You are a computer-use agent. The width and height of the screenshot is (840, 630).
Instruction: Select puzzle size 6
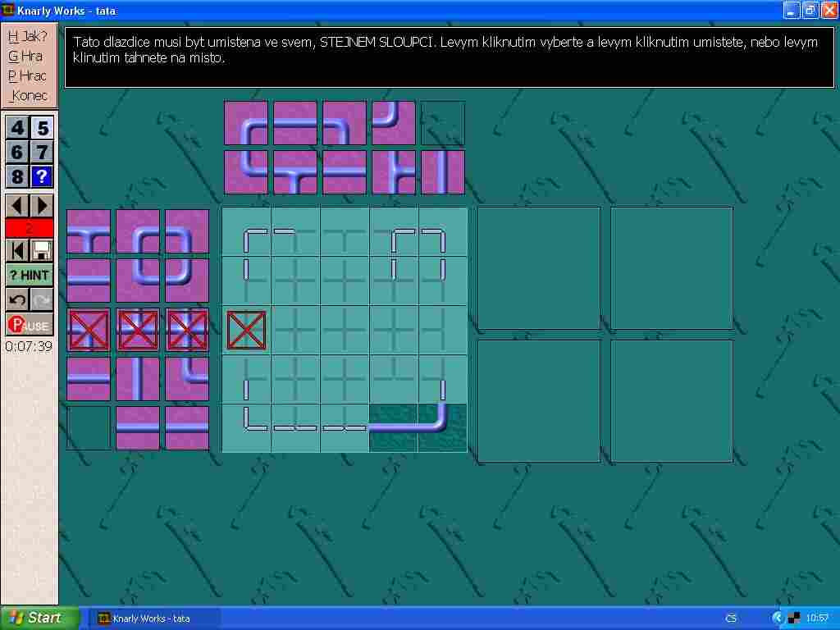click(x=17, y=152)
